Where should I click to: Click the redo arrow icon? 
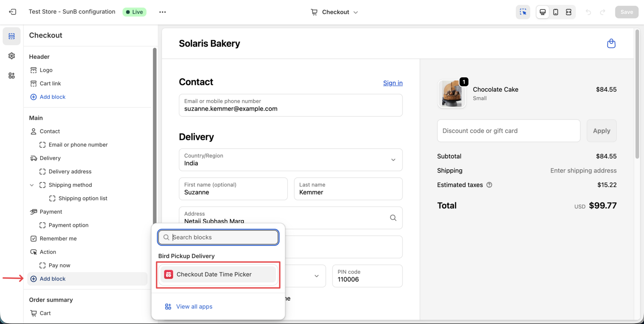[x=603, y=12]
